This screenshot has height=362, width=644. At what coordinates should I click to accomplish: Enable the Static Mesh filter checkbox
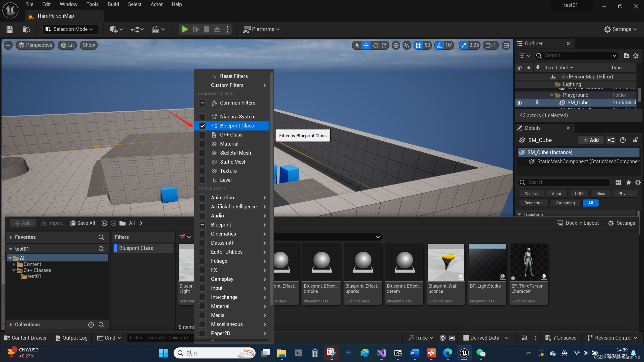click(x=202, y=162)
